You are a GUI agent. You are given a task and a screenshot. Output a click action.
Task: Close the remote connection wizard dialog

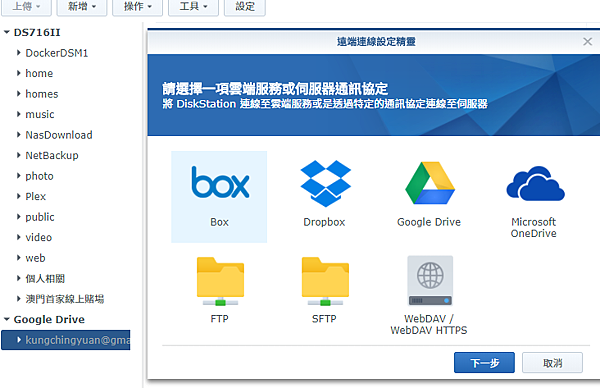tap(587, 41)
